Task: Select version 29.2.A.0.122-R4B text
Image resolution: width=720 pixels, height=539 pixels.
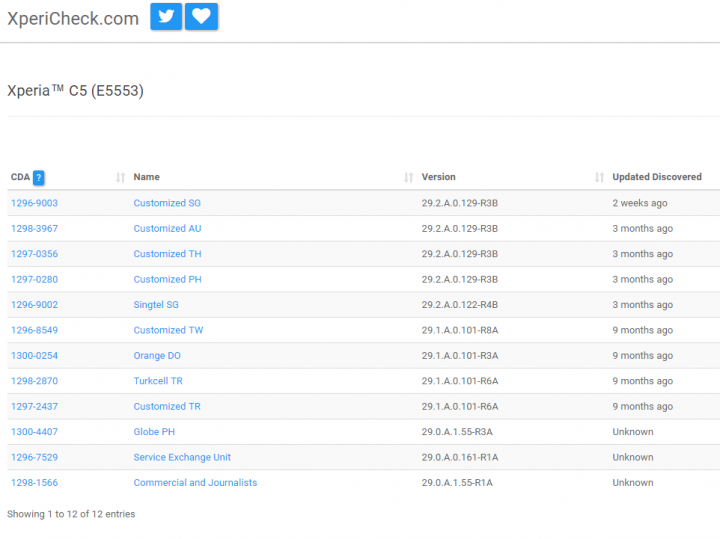Action: tap(460, 305)
